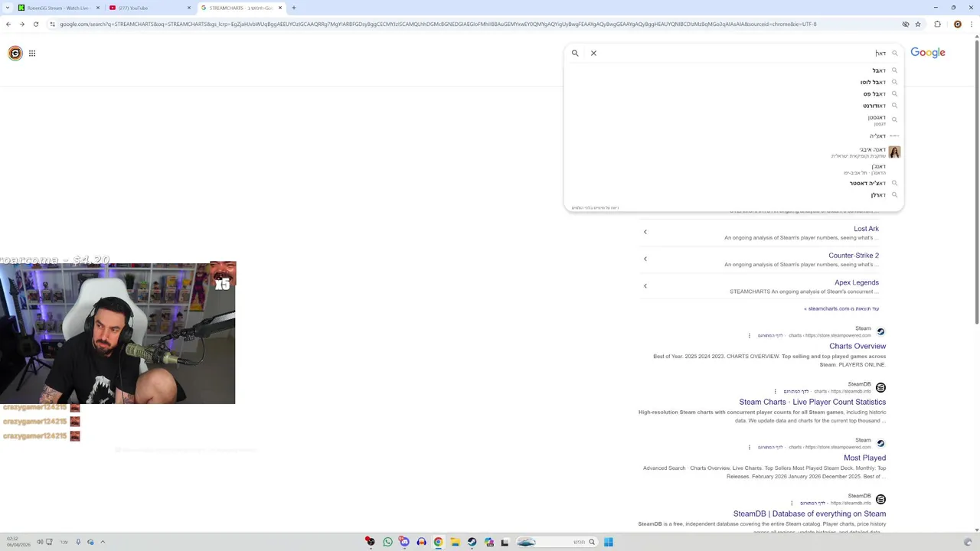The height and width of the screenshot is (551, 980).
Task: Click the volume icon in the system tray
Action: (40, 542)
